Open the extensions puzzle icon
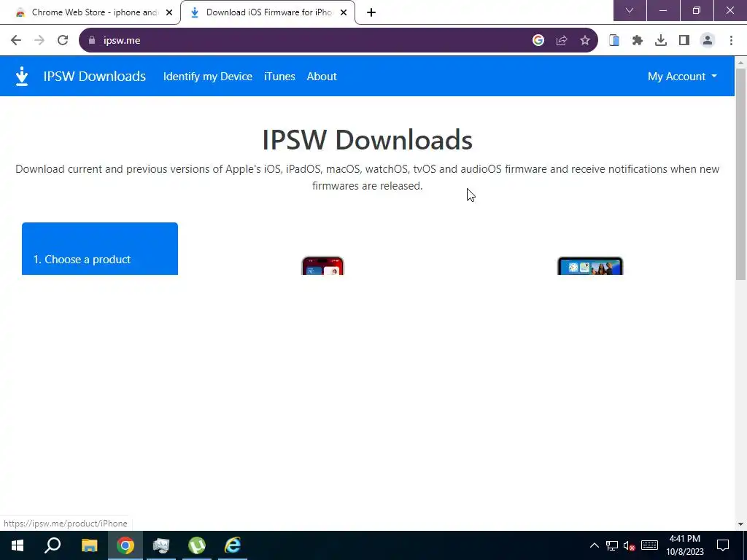 [x=638, y=41]
